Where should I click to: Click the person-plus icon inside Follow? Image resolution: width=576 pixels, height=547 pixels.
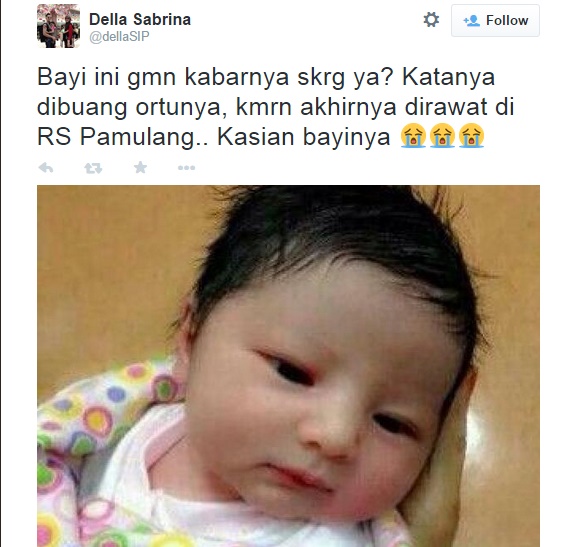click(x=471, y=21)
